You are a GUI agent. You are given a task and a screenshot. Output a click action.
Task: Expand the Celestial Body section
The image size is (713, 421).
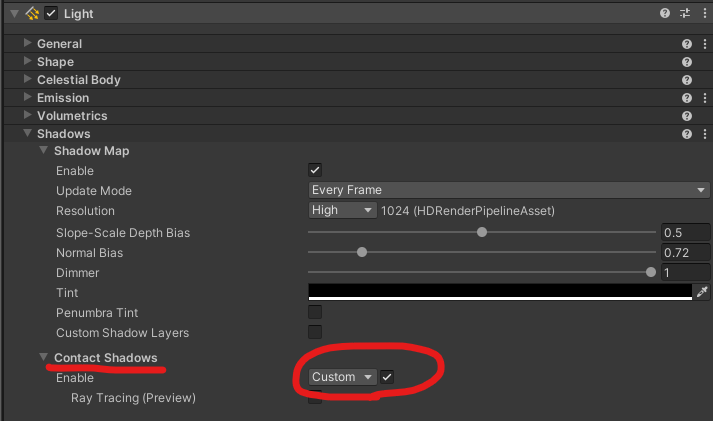28,80
